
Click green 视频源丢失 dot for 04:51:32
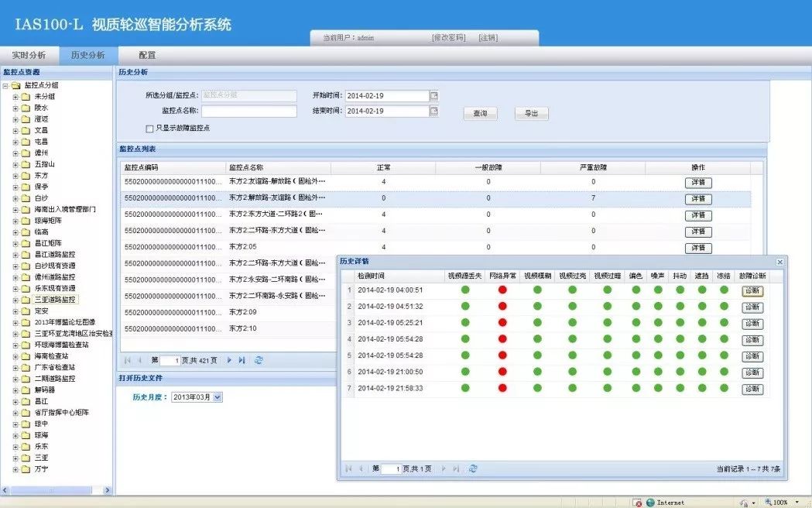pos(465,307)
